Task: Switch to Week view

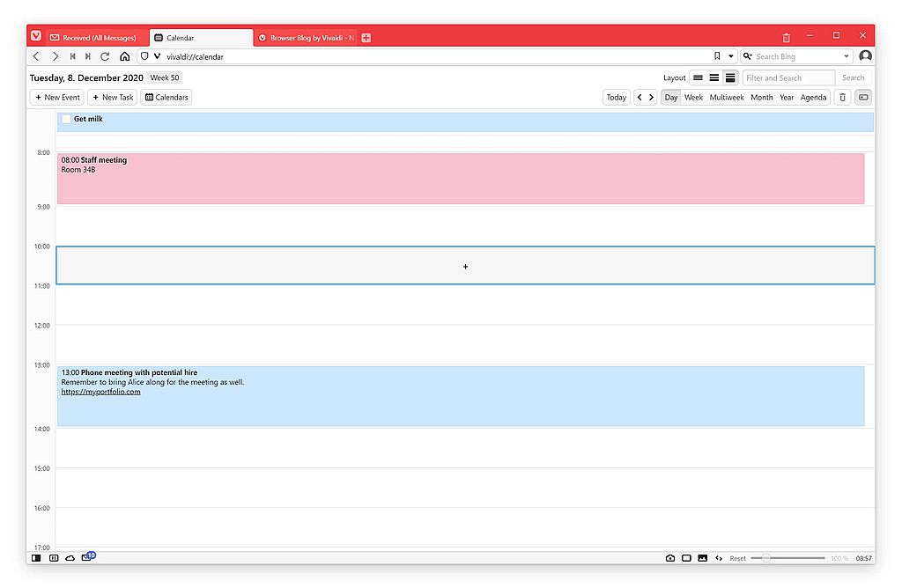Action: pyautogui.click(x=693, y=97)
